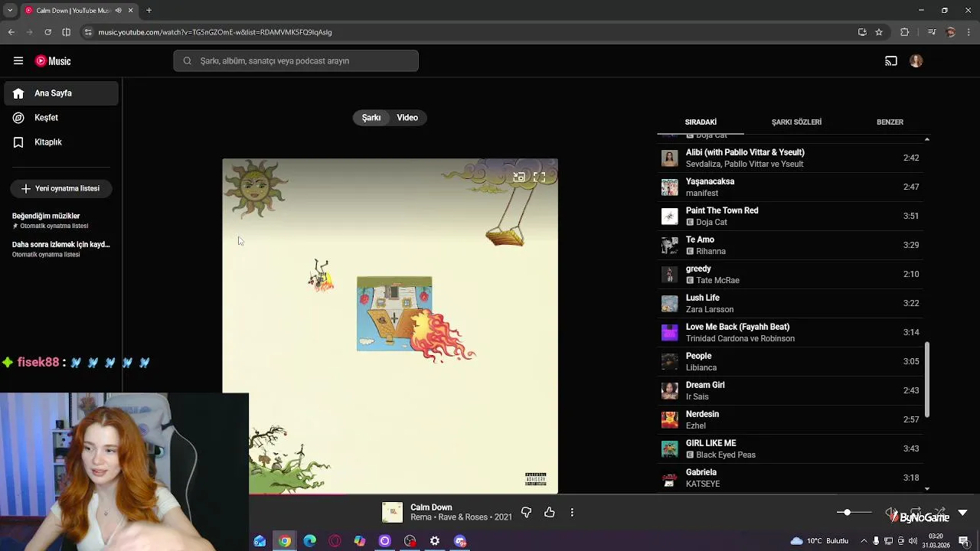Click the Calm Down title in player bar
This screenshot has height=551, width=980.
coord(431,507)
